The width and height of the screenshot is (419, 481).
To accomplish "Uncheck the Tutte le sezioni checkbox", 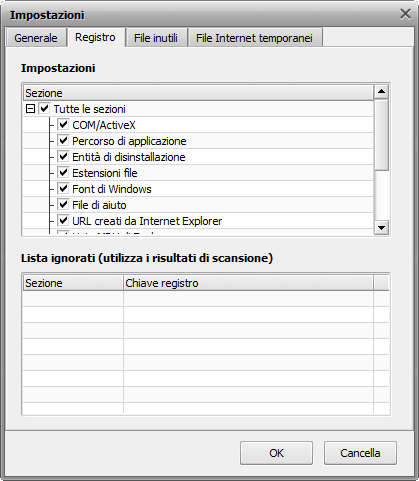I will (45, 109).
